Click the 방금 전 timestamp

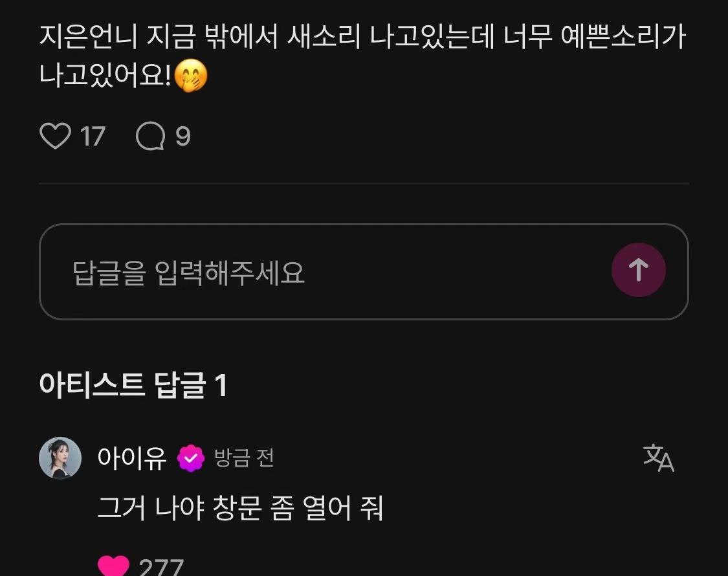pyautogui.click(x=244, y=458)
